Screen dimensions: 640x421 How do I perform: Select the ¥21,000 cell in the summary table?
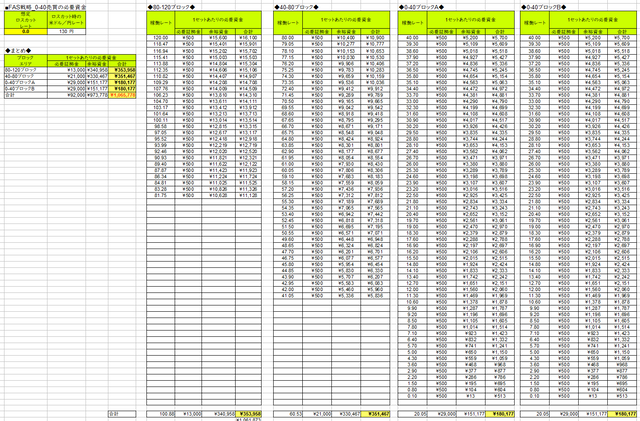[67, 76]
